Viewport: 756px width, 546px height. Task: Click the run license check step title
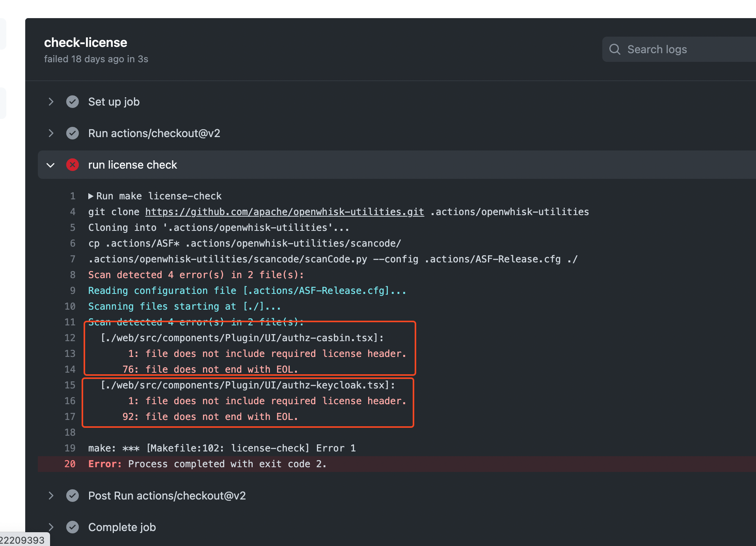point(132,165)
